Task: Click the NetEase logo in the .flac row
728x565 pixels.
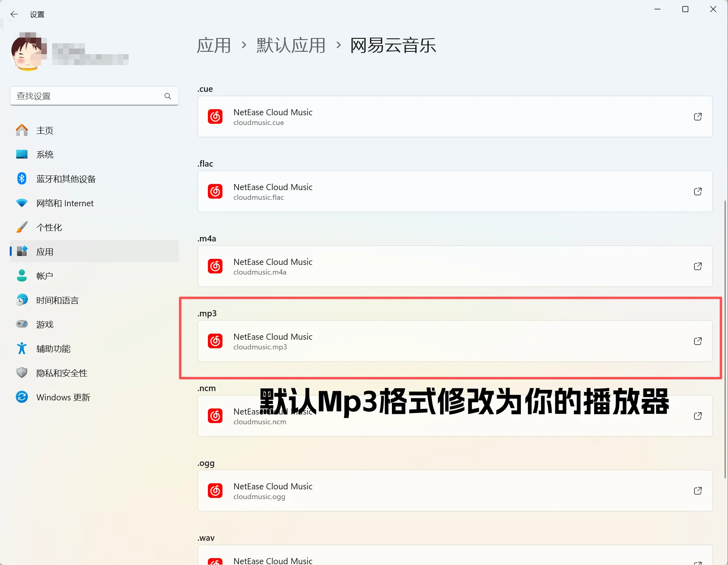Action: pos(215,191)
